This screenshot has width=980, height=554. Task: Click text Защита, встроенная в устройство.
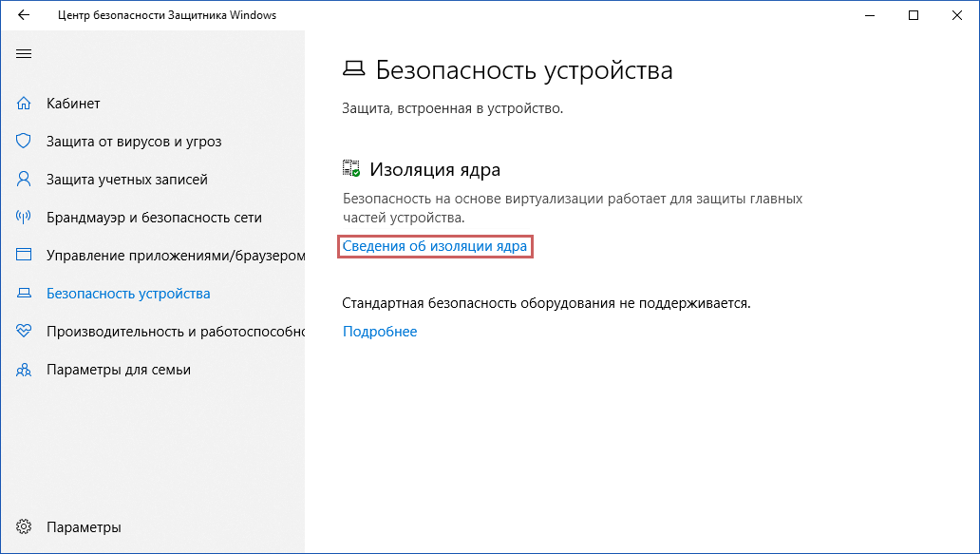point(453,108)
